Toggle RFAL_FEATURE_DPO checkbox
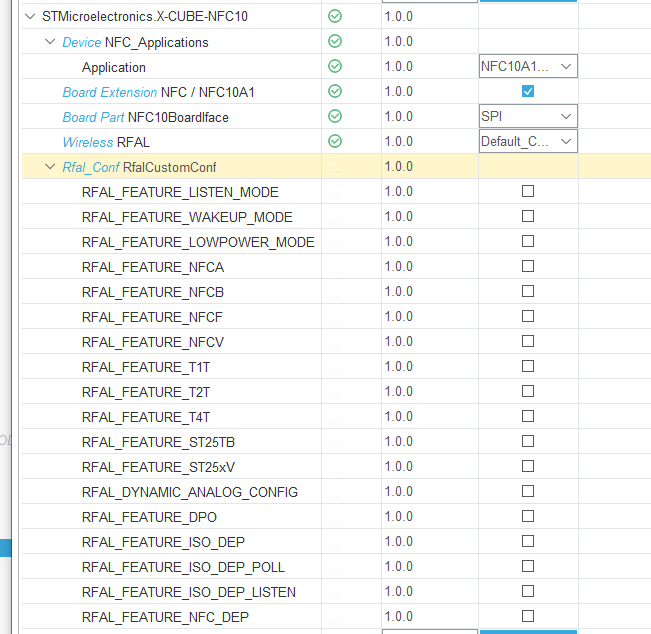651x634 pixels. [x=528, y=516]
